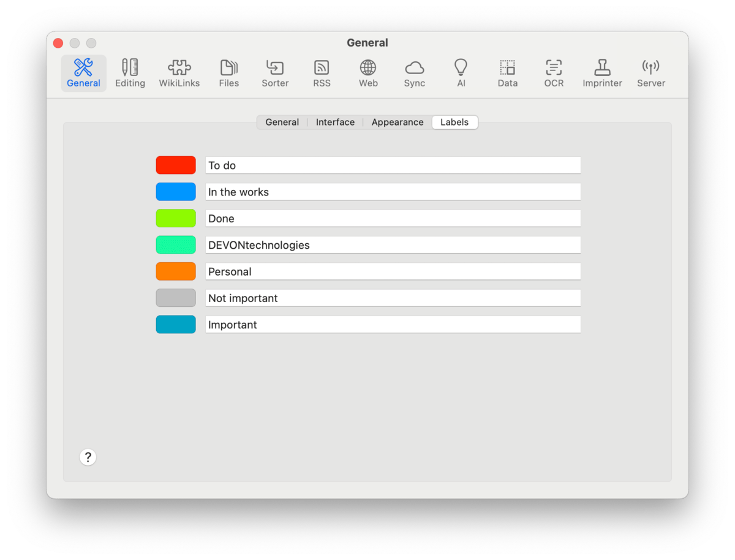Open the Files preferences pane
This screenshot has height=560, width=735.
click(x=228, y=74)
